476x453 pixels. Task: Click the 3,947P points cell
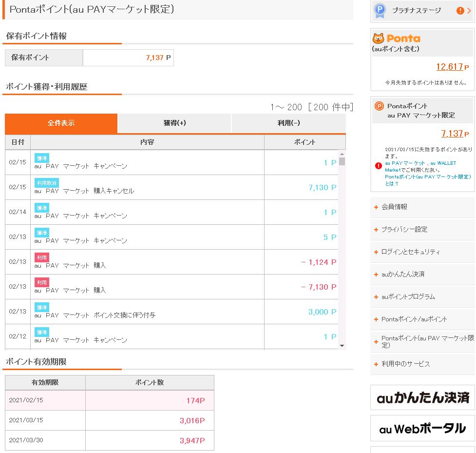[x=150, y=440]
